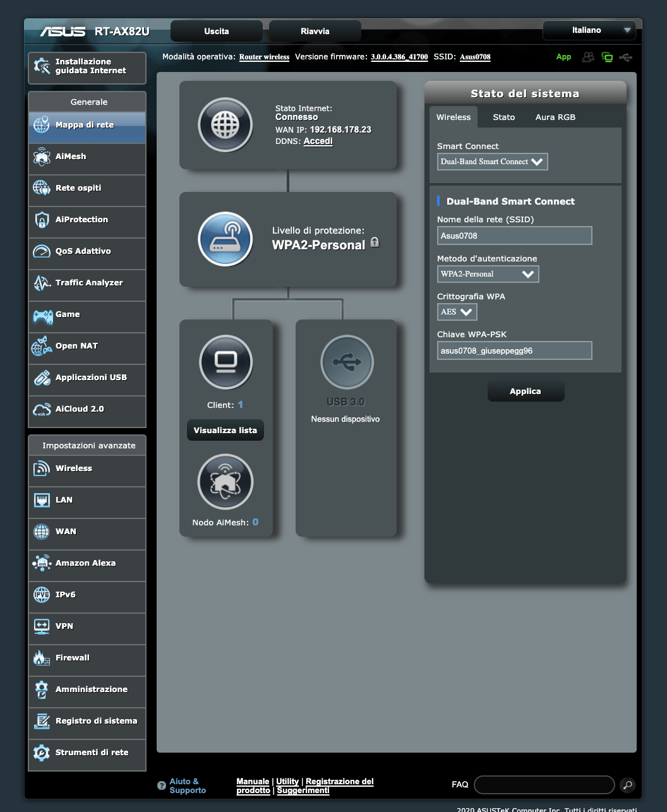
Task: Open Aiuto & Supporto link
Action: click(188, 786)
